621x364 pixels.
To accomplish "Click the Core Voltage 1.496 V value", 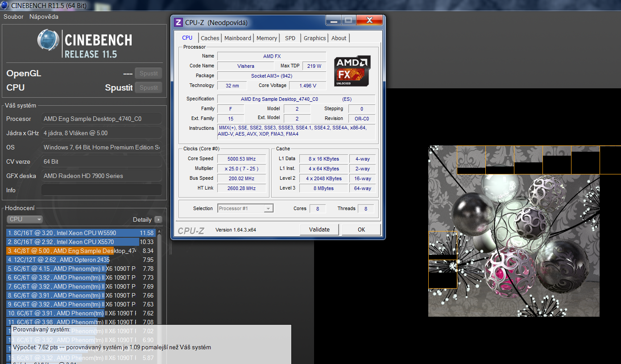I will point(308,86).
